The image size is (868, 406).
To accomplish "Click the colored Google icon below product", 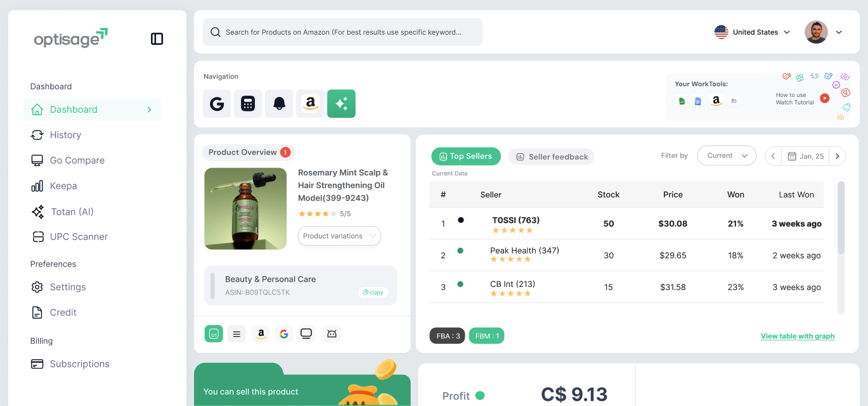I will [284, 334].
